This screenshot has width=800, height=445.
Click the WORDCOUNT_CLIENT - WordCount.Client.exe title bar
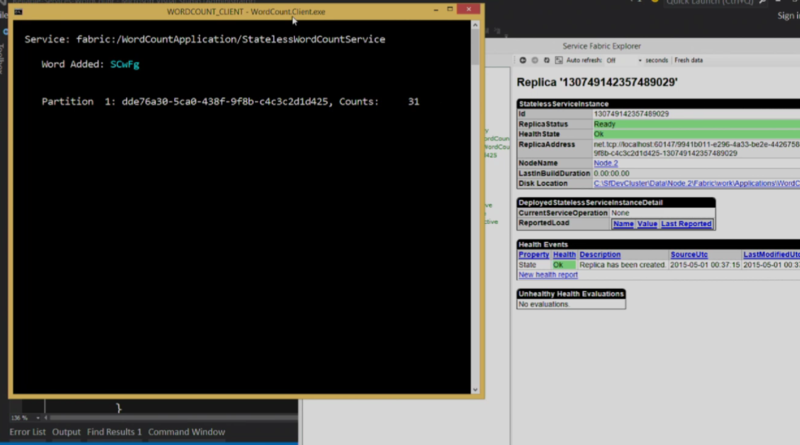click(x=246, y=12)
